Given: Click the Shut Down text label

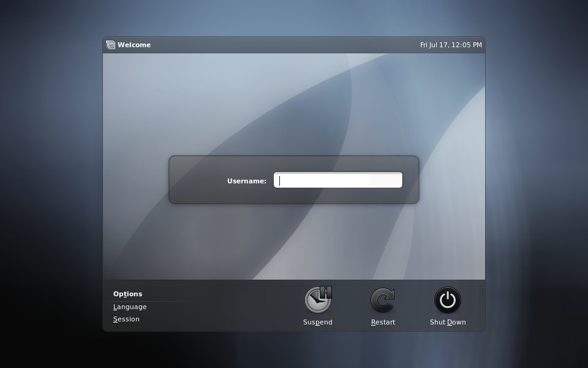Looking at the screenshot, I should point(448,322).
